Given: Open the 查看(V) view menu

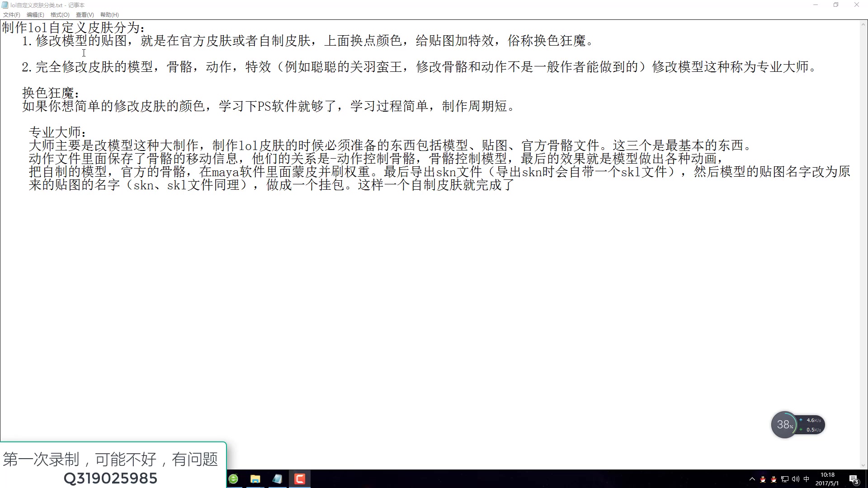Looking at the screenshot, I should point(84,14).
